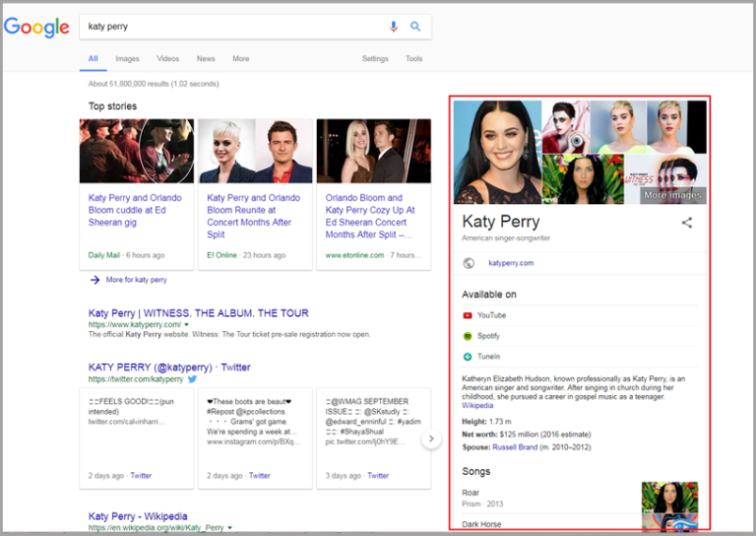Open the dropdown arrow after the Wikipedia URL
Viewport: 756px width, 536px height.
pos(229,528)
